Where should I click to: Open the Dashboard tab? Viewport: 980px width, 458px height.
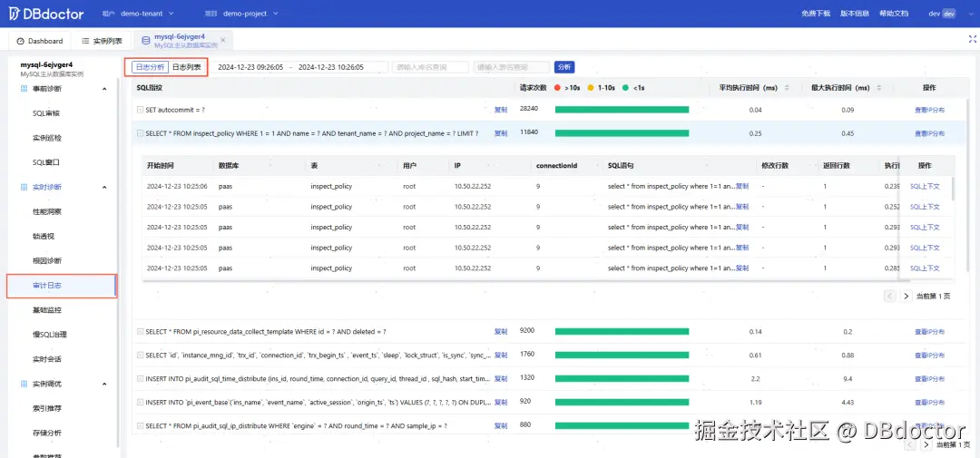pos(40,41)
